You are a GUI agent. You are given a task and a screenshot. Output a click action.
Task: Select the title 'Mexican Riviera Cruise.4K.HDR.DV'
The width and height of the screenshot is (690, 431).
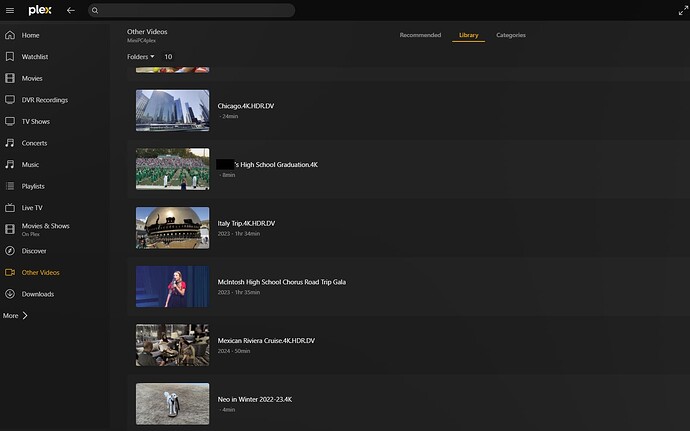[266, 340]
